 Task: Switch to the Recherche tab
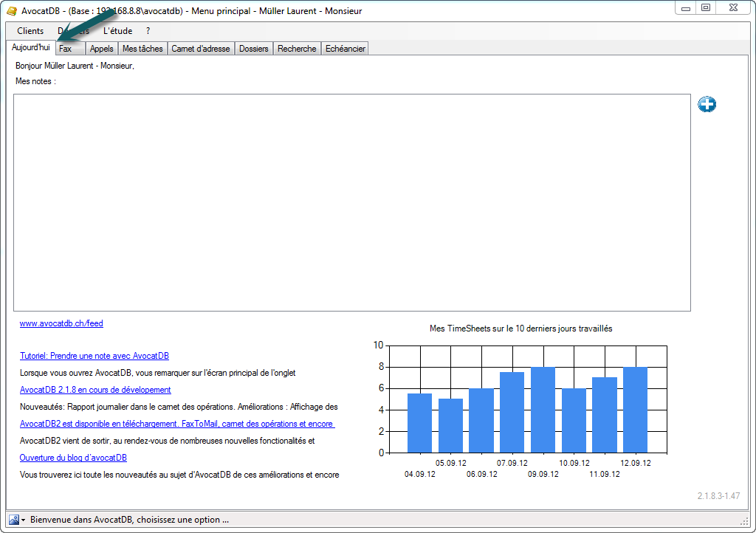tap(297, 49)
